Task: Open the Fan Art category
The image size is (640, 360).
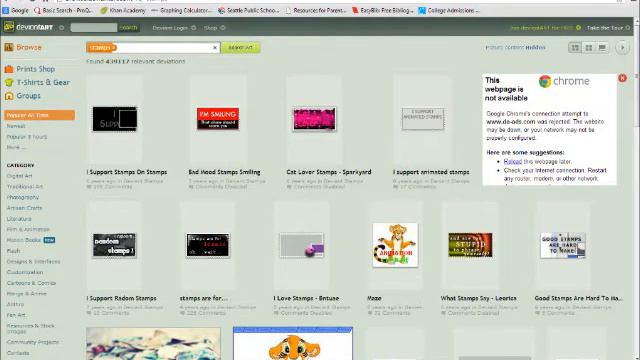Action: click(x=16, y=315)
